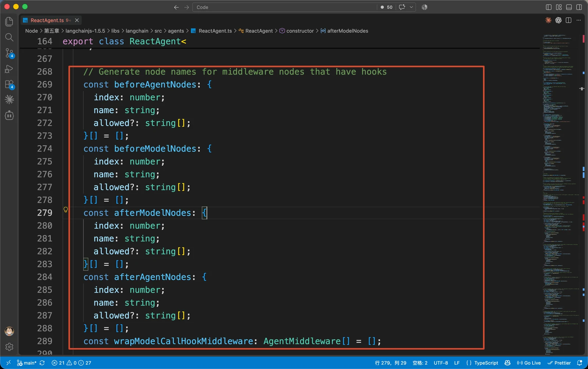Open the Manage gear menu
This screenshot has width=588, height=369.
[9, 347]
